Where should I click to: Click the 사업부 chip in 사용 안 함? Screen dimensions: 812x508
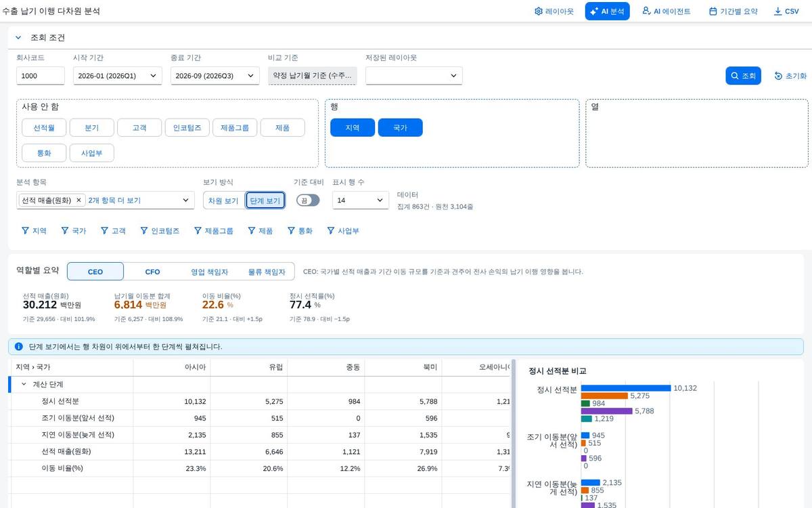click(92, 153)
